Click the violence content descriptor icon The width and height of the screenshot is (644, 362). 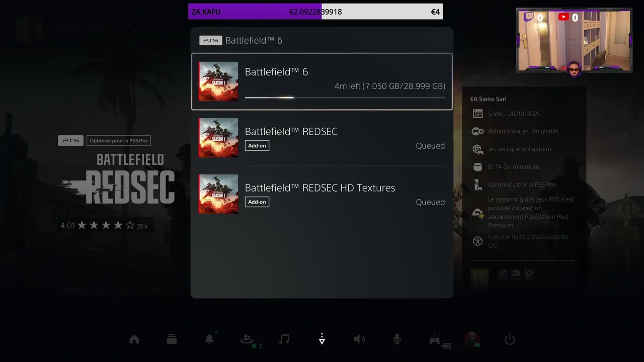coord(502,274)
